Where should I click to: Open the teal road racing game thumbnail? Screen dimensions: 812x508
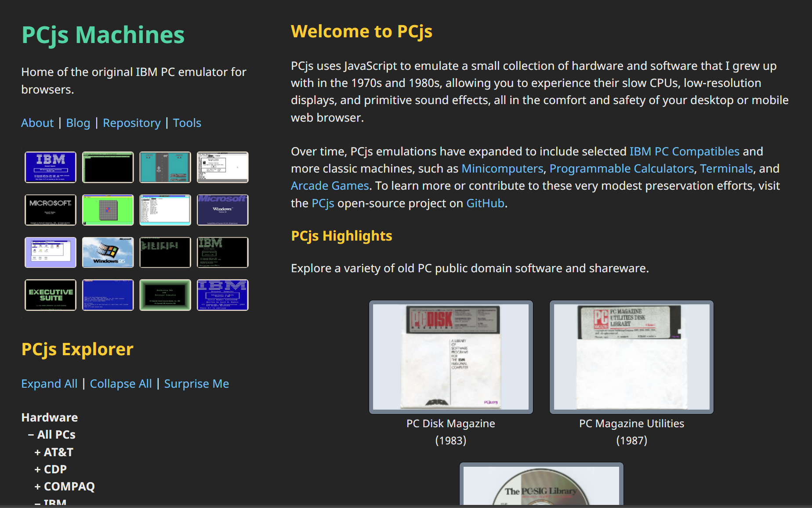165,167
